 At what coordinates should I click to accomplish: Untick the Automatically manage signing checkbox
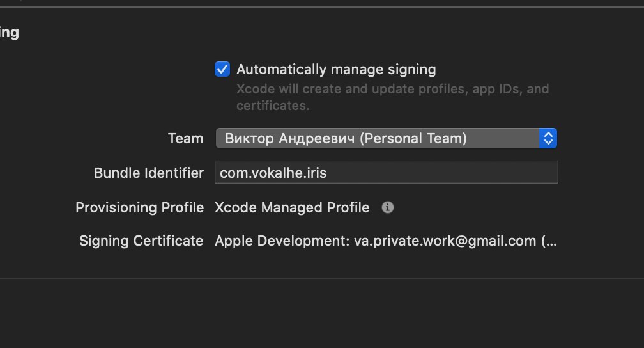point(222,69)
